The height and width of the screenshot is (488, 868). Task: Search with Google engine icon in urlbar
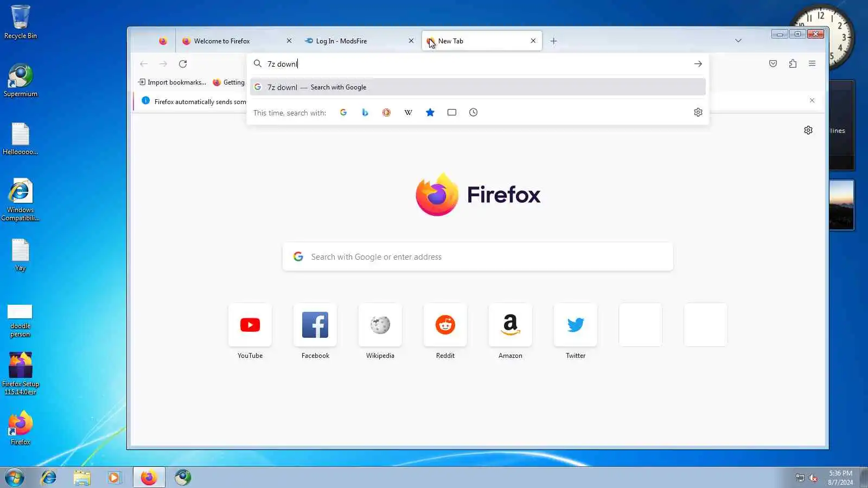tap(343, 112)
